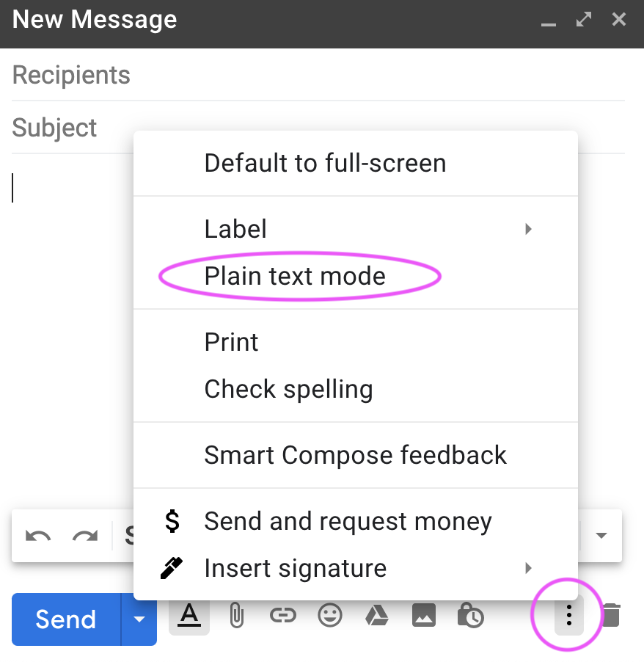
Task: Open the emoji picker
Action: click(x=330, y=616)
